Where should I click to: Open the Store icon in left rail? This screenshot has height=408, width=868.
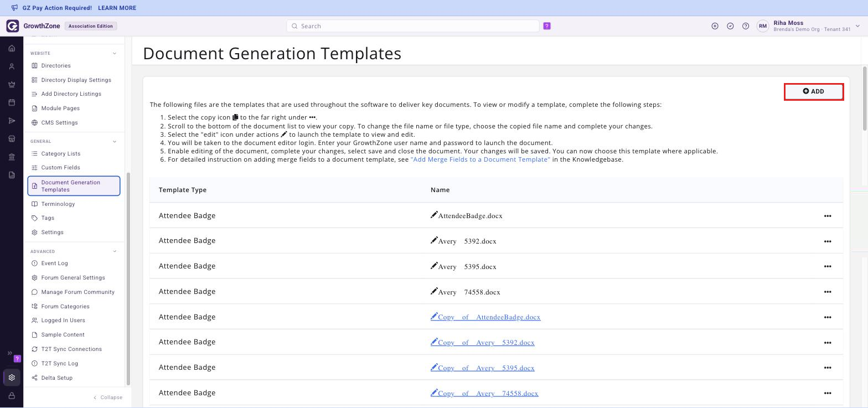12,139
